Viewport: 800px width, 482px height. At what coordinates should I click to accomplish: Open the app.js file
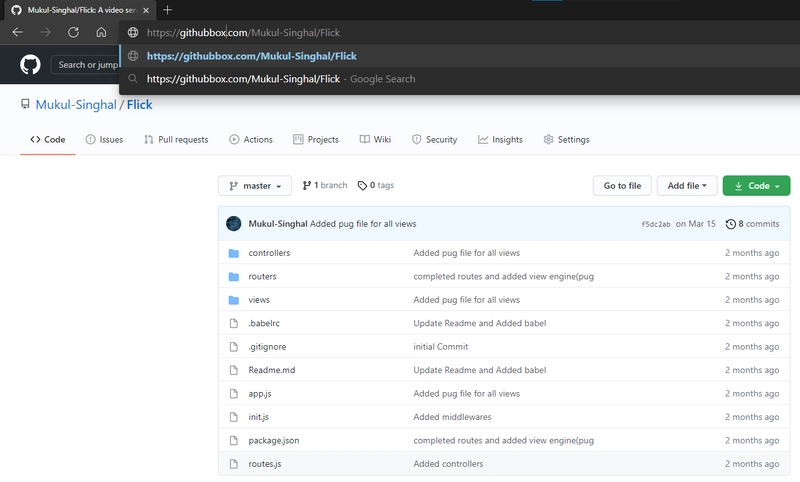tap(260, 394)
